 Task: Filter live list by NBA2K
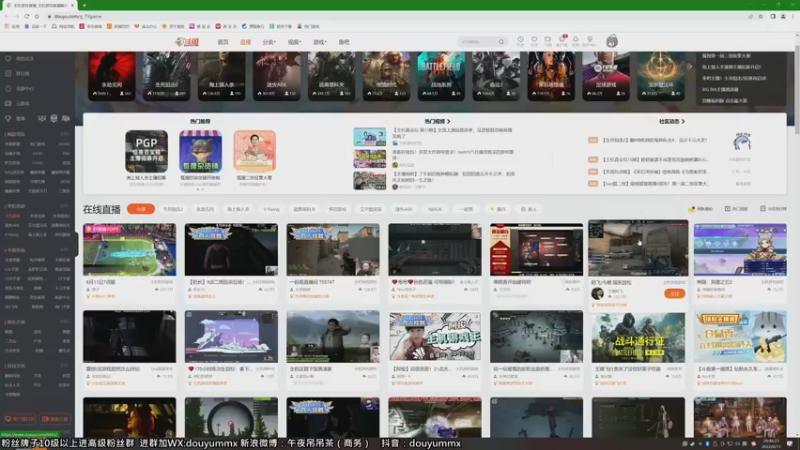435,209
